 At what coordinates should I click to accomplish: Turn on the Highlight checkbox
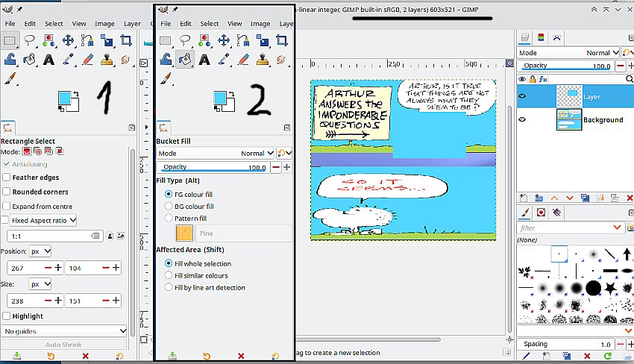[6, 316]
